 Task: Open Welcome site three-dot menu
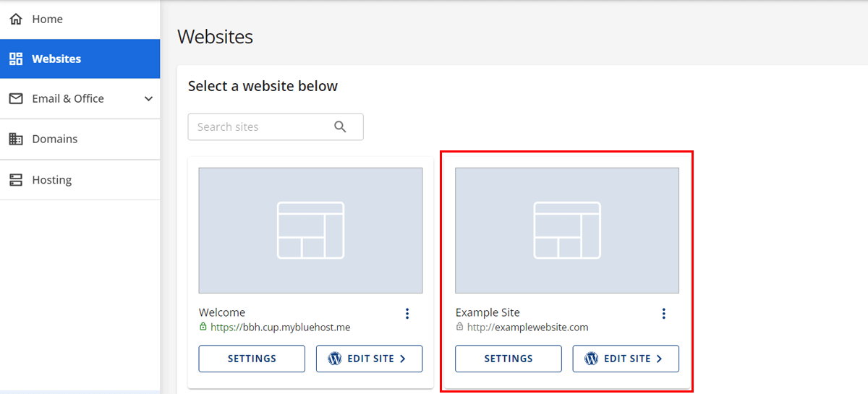click(x=407, y=313)
